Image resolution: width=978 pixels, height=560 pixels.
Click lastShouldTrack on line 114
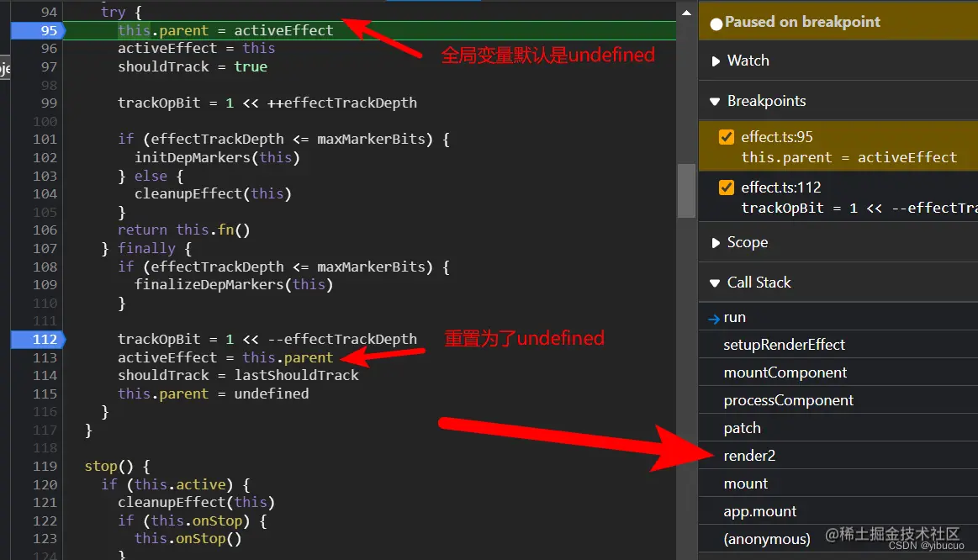[296, 375]
